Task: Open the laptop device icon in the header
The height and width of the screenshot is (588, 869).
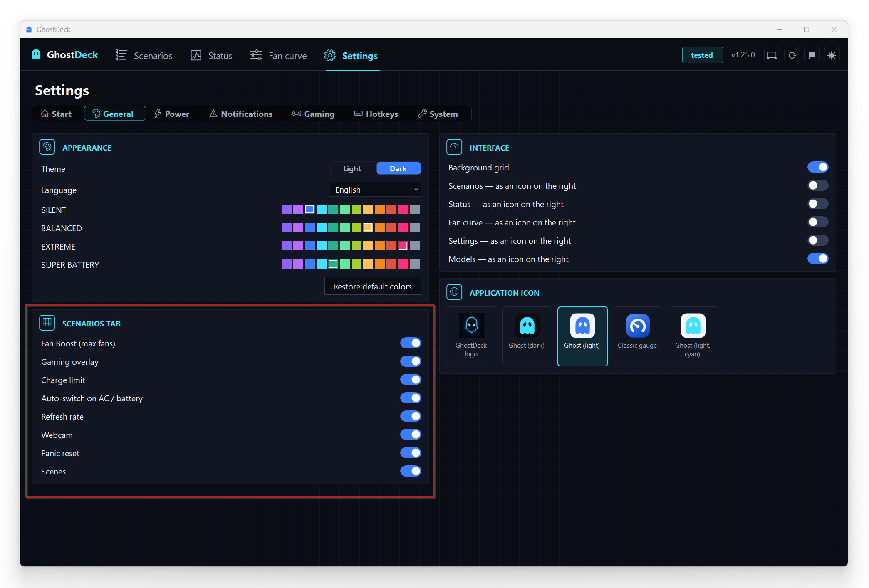Action: (772, 55)
